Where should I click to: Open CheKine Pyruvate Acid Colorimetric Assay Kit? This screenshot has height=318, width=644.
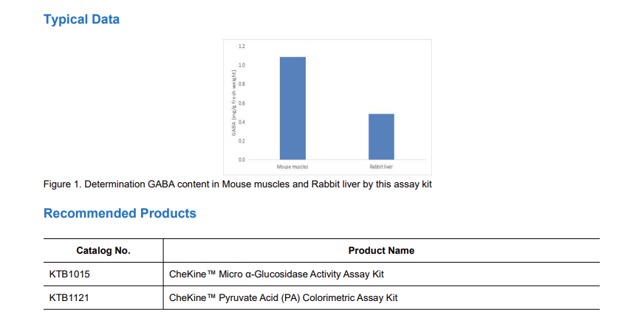[x=284, y=298]
